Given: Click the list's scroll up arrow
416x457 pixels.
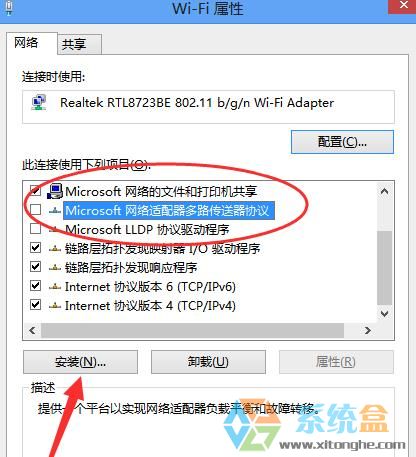Looking at the screenshot, I should [384, 191].
